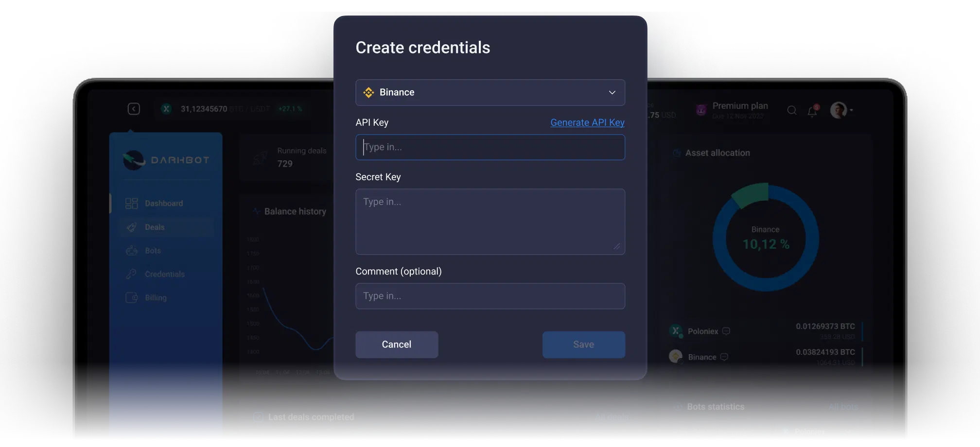Select Billing from the sidebar menu
980x447 pixels.
coord(155,297)
